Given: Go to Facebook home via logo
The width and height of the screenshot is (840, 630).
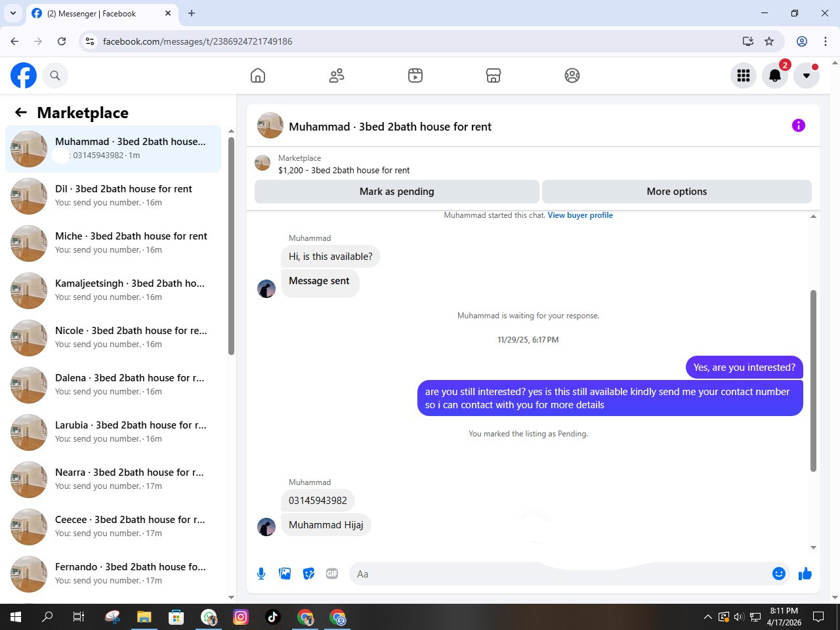Looking at the screenshot, I should pos(24,75).
